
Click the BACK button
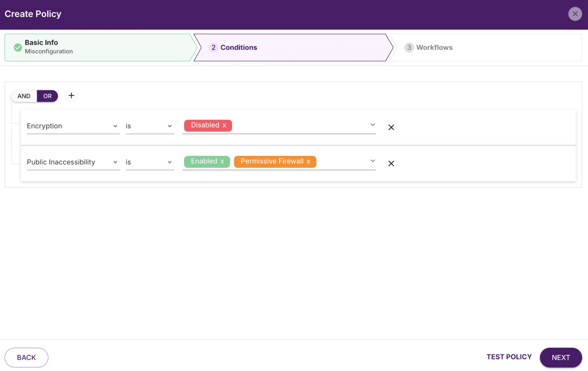click(x=27, y=357)
